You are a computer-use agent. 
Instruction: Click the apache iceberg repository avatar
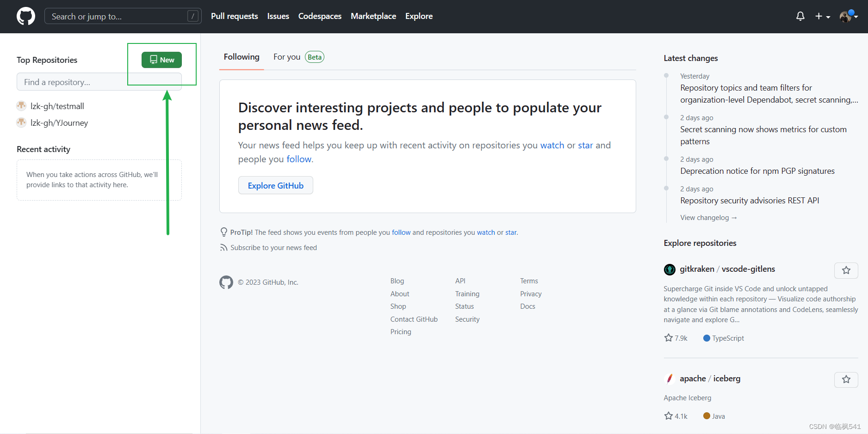[x=670, y=379]
